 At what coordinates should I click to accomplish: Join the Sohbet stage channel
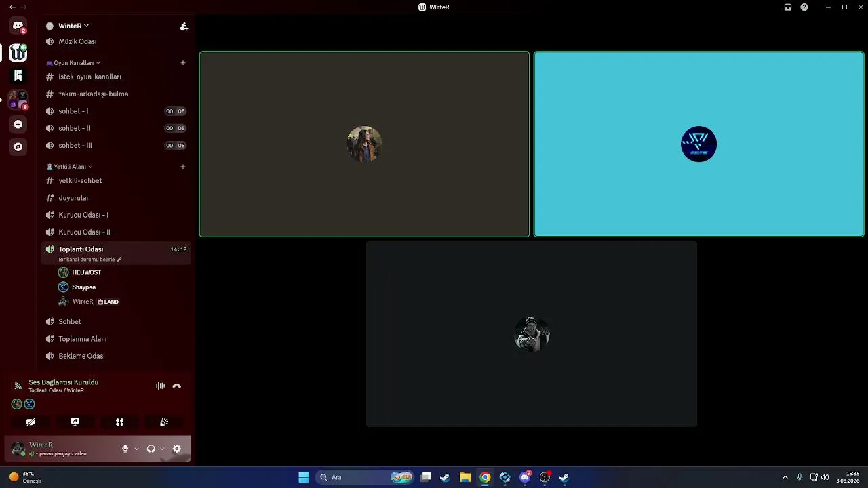(x=115, y=321)
